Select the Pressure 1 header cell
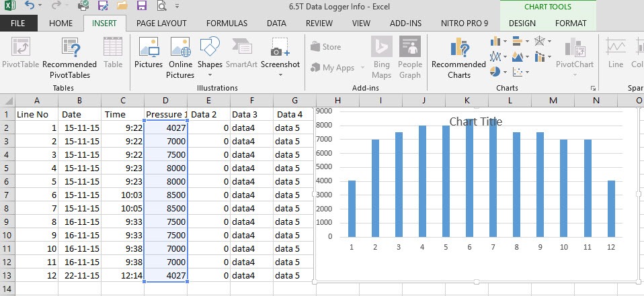The width and height of the screenshot is (644, 296). tap(165, 114)
